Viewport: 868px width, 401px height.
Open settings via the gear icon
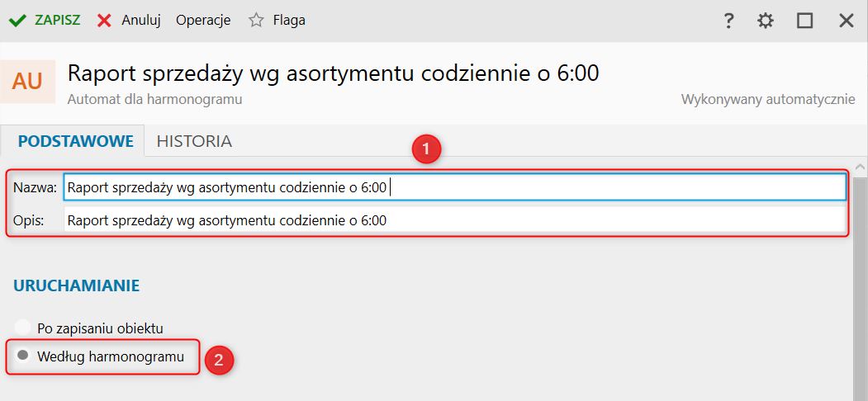pyautogui.click(x=766, y=21)
